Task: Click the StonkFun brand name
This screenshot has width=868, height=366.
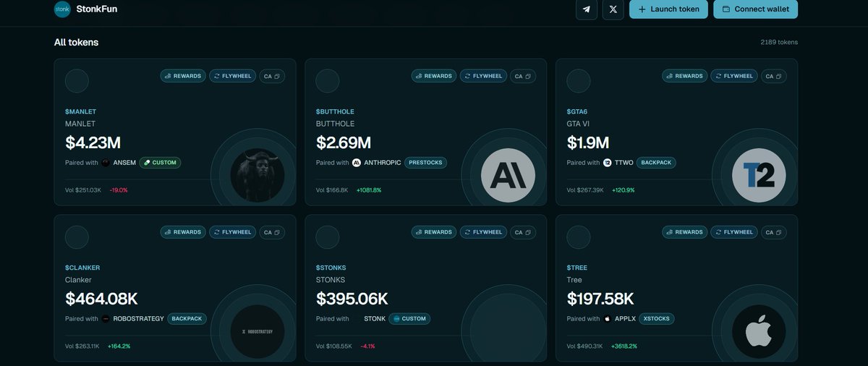Action: 98,9
